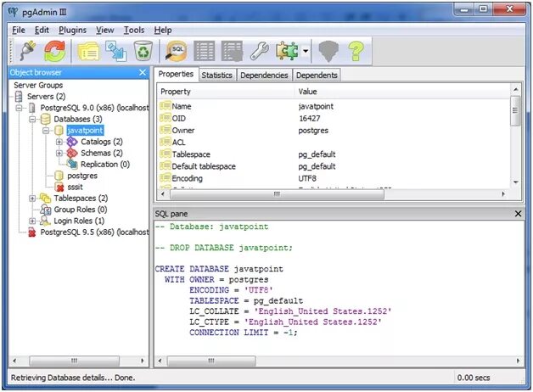Viewport: 533px width, 392px height.
Task: Click the properties list horizontal scrollbar thumb
Action: (x=277, y=194)
